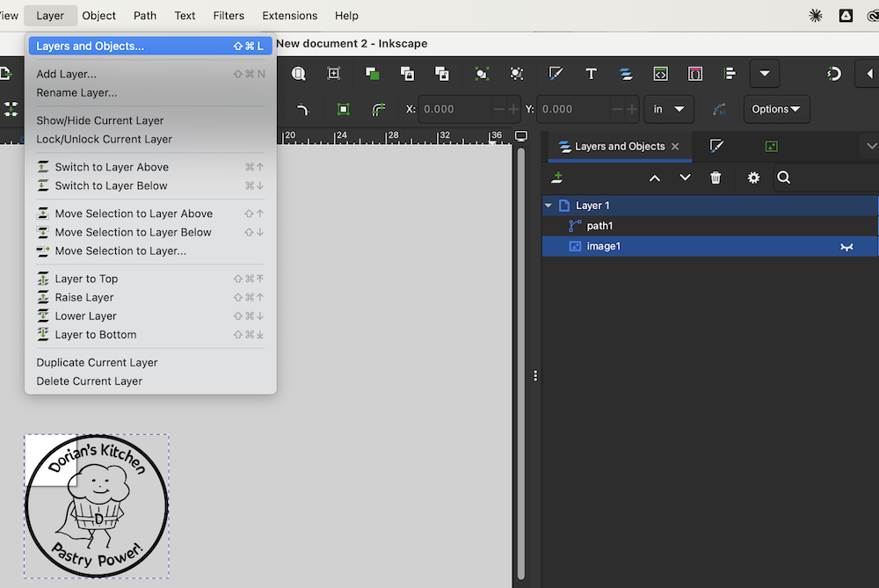This screenshot has height=588, width=879.
Task: Choose Show/Hide Current Layer
Action: 150,120
